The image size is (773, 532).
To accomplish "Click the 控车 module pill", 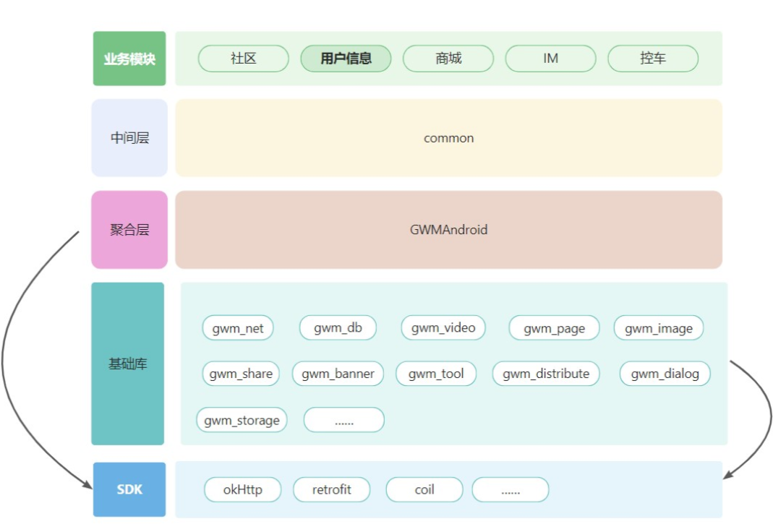I will (653, 59).
